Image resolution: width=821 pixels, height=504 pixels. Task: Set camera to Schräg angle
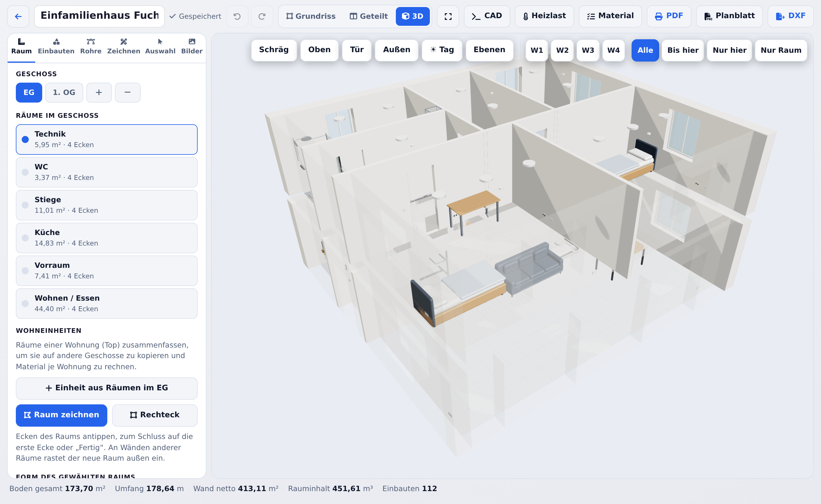274,50
